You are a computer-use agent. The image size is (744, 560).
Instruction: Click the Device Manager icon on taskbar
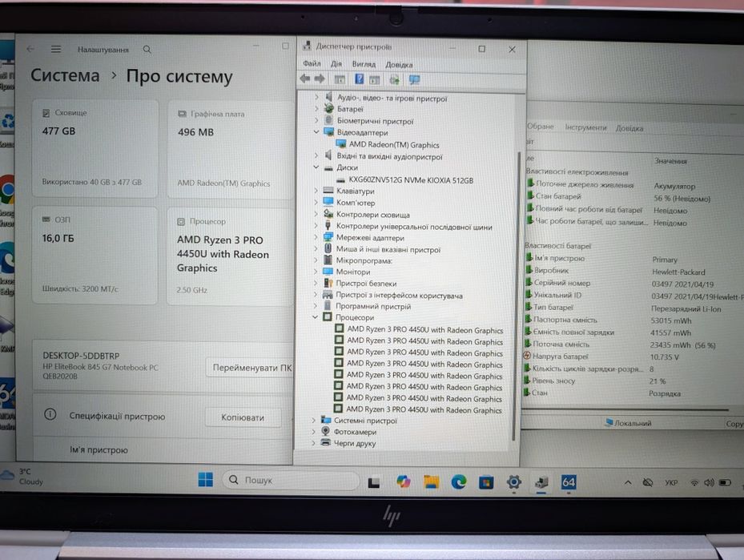tap(541, 482)
